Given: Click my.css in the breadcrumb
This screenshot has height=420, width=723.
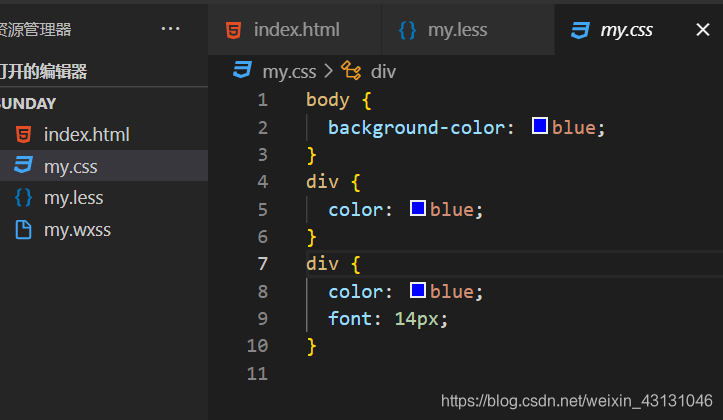Looking at the screenshot, I should 289,72.
